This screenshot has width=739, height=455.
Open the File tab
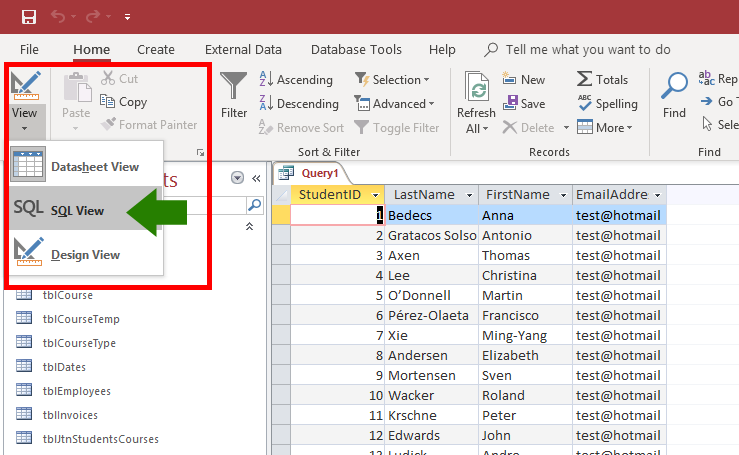coord(29,50)
